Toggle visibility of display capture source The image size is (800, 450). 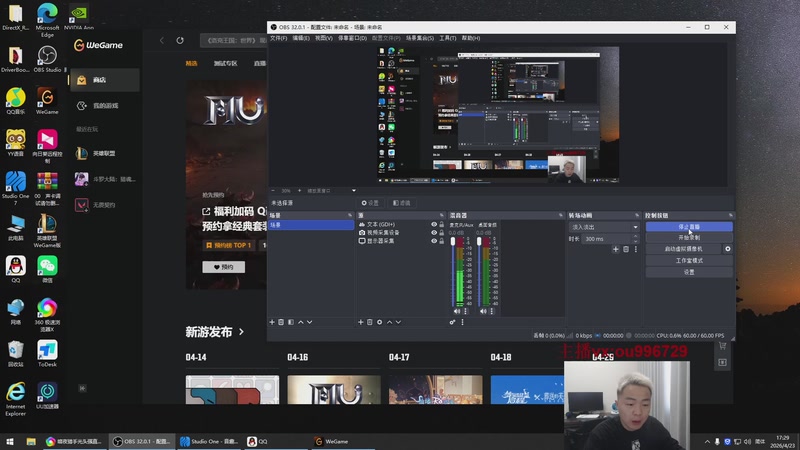click(x=434, y=241)
